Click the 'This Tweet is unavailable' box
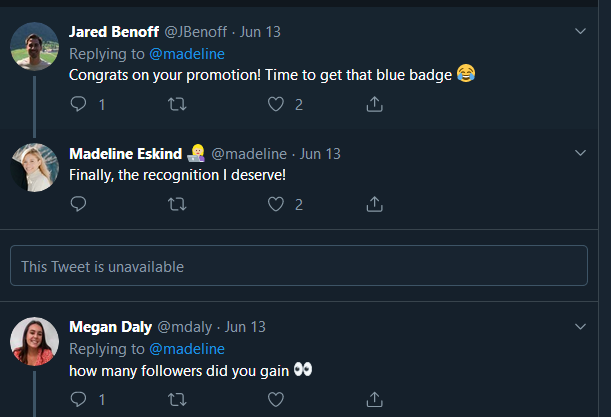611x417 pixels. 299,266
